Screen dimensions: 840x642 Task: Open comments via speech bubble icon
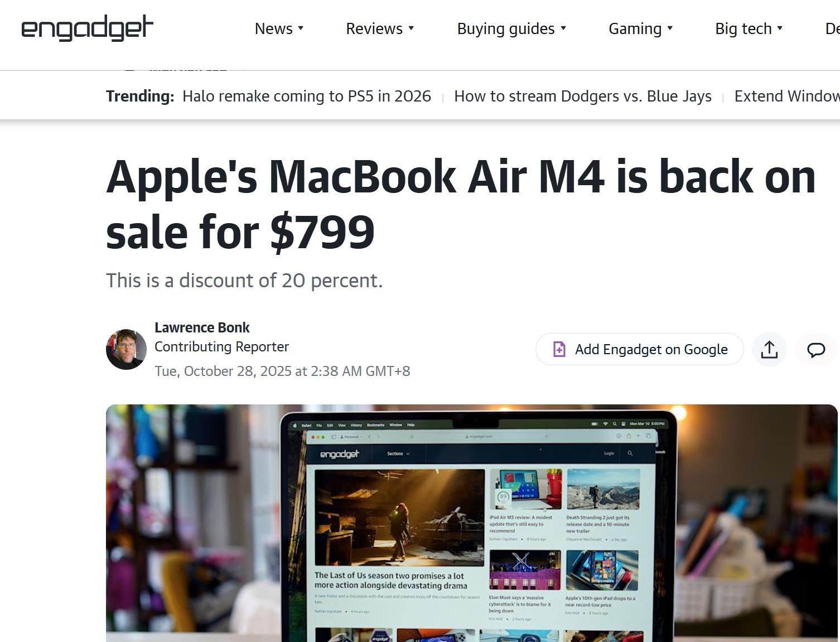[x=816, y=350]
